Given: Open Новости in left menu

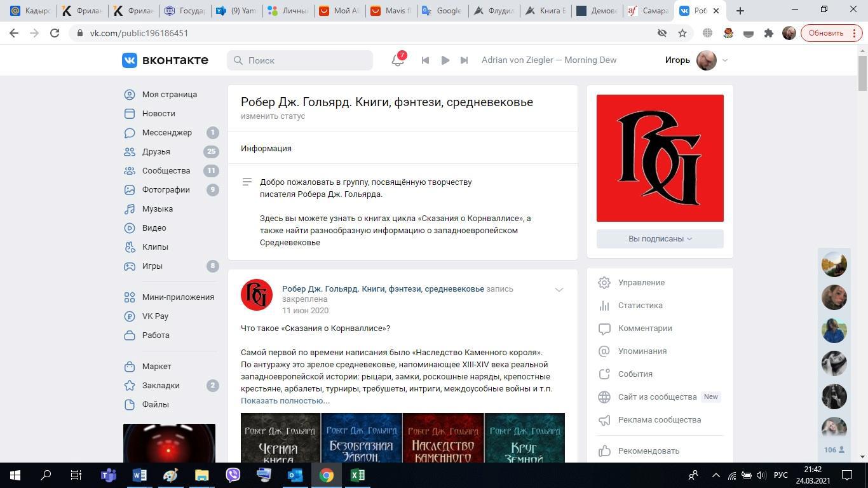Looking at the screenshot, I should [158, 114].
